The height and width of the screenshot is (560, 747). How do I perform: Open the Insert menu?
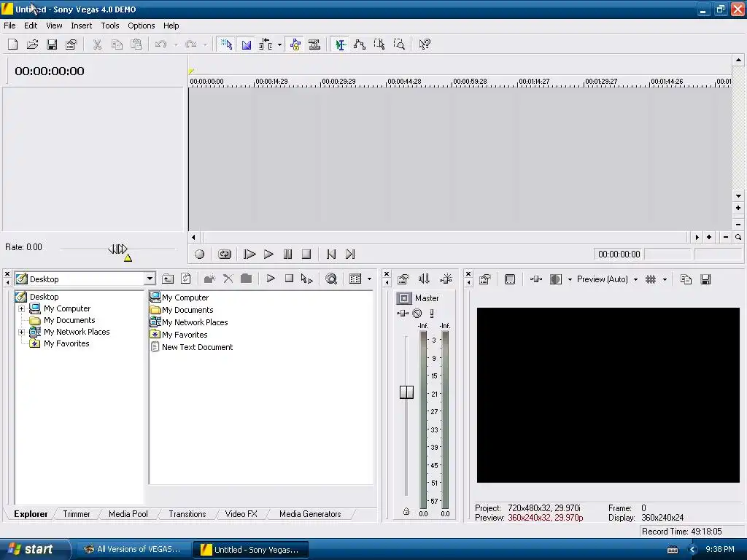(82, 26)
